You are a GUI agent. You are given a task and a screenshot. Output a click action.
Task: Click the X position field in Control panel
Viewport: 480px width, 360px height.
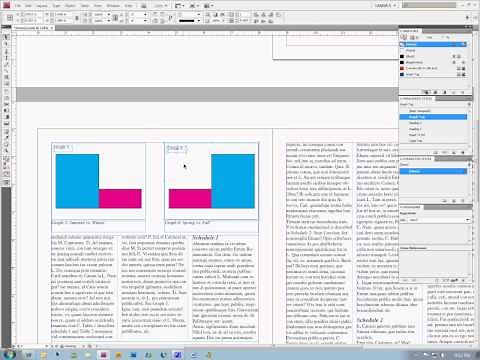click(33, 14)
